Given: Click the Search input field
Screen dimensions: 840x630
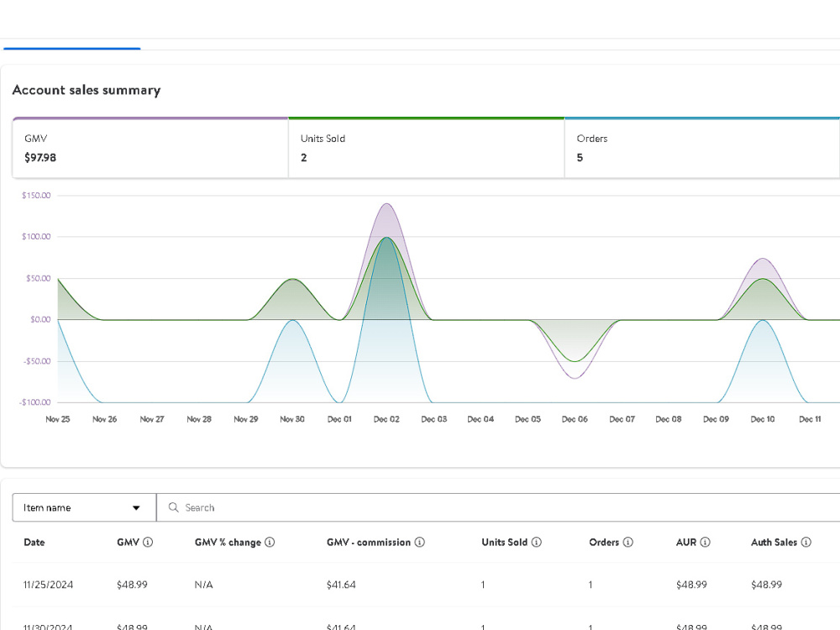Looking at the screenshot, I should click(498, 507).
